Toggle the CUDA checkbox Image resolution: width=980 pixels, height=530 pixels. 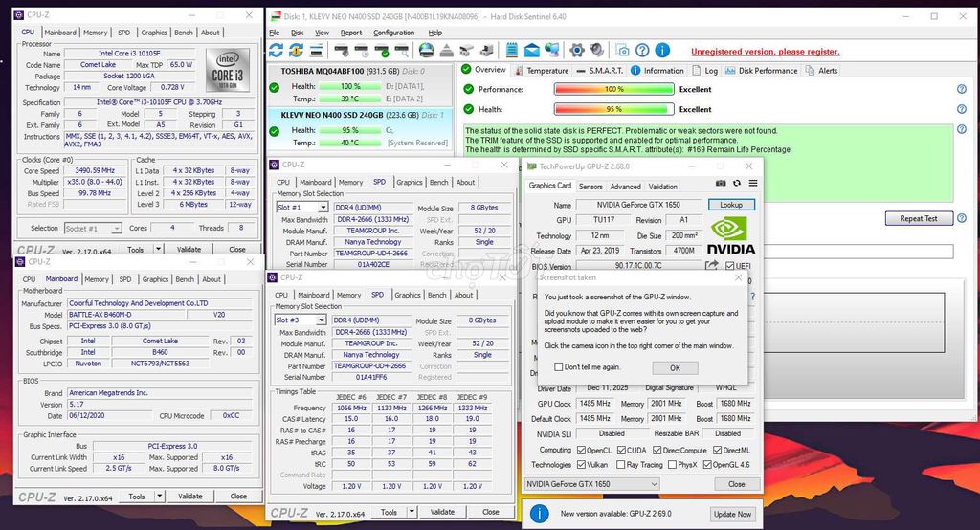click(621, 450)
